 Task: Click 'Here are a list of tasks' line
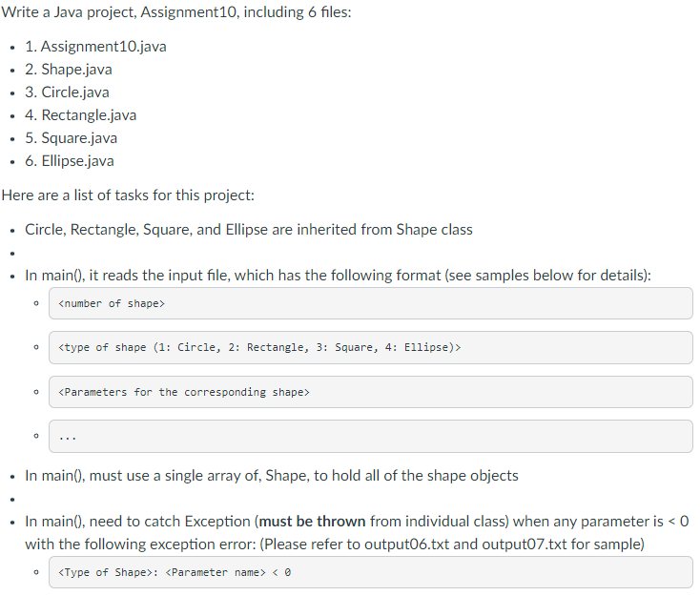[128, 195]
